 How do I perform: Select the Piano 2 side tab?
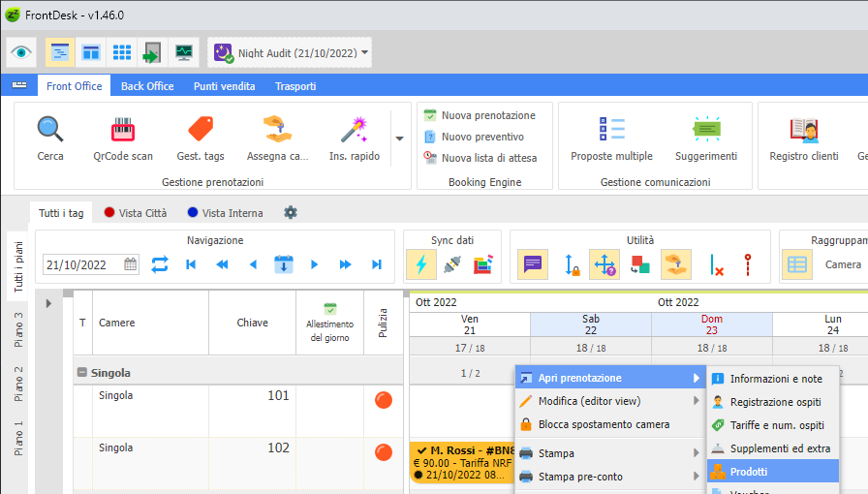pos(18,384)
